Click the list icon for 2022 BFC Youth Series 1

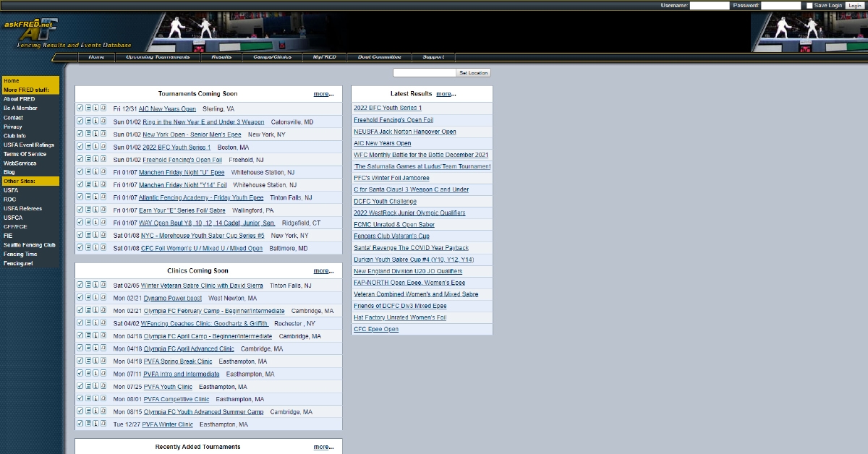coord(88,146)
